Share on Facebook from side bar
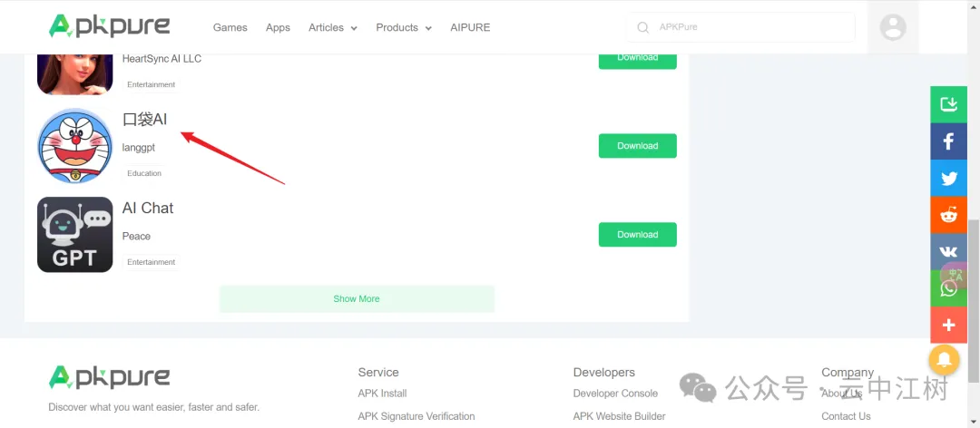 tap(949, 141)
